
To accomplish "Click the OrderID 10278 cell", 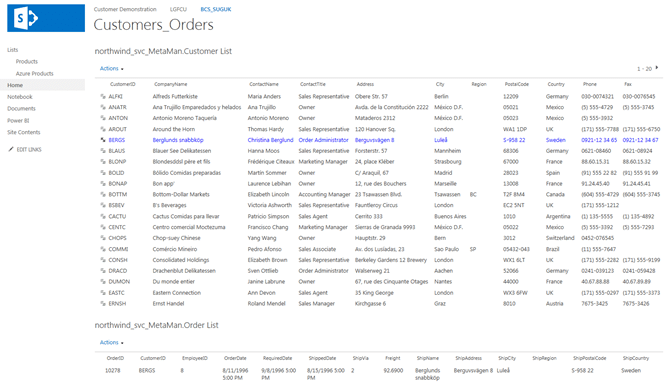I will tap(113, 370).
